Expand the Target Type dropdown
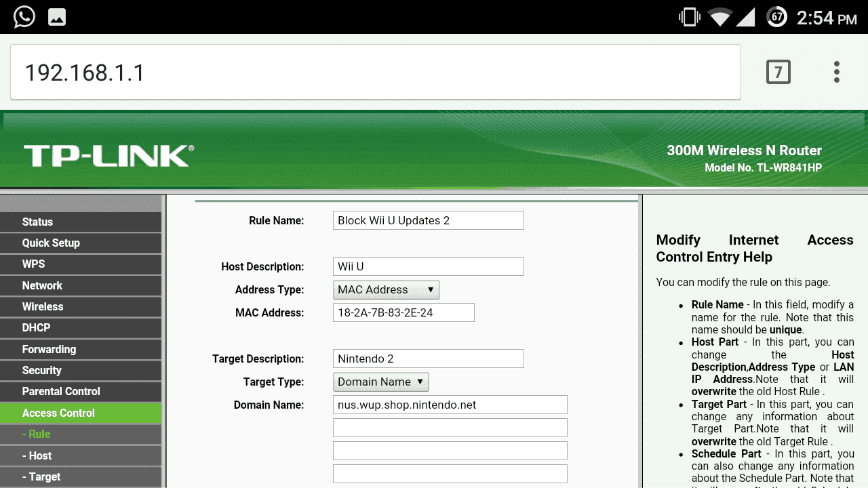The height and width of the screenshot is (488, 868). tap(381, 382)
